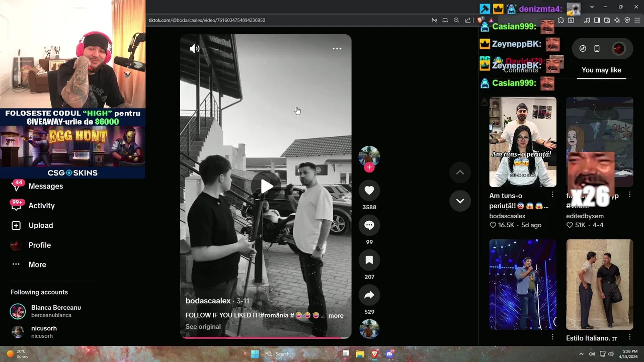Open the Brave playlist music icon
This screenshot has height=362, width=644.
[587, 20]
